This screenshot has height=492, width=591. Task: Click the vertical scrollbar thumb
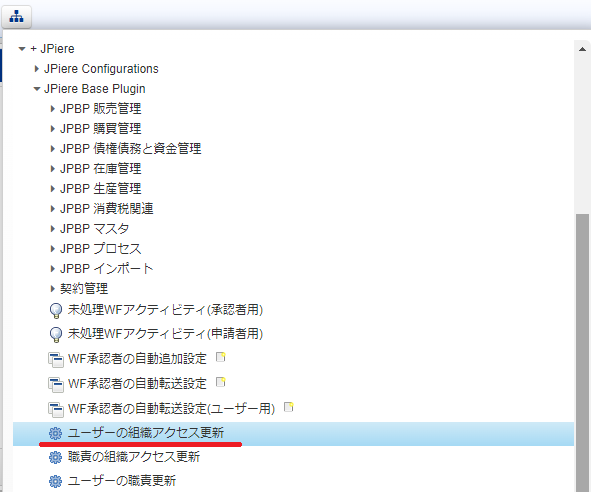point(582,353)
